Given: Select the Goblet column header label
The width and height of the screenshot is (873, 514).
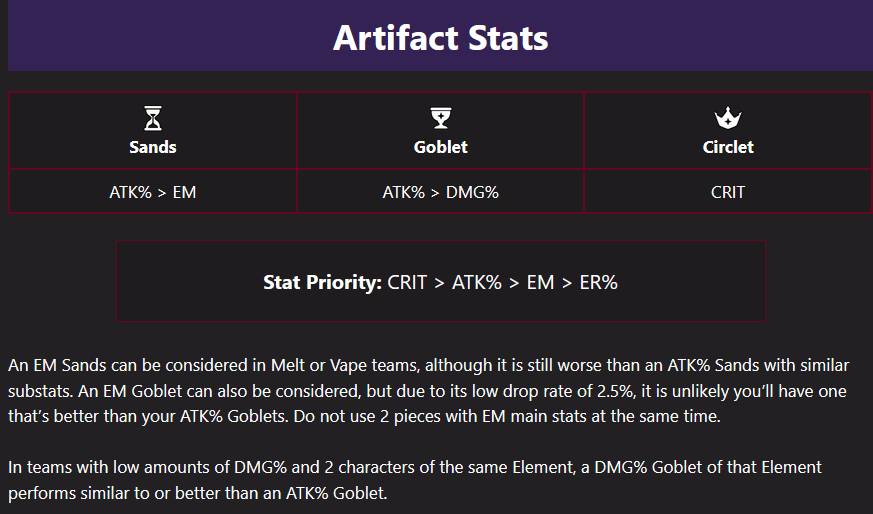Looking at the screenshot, I should [440, 147].
